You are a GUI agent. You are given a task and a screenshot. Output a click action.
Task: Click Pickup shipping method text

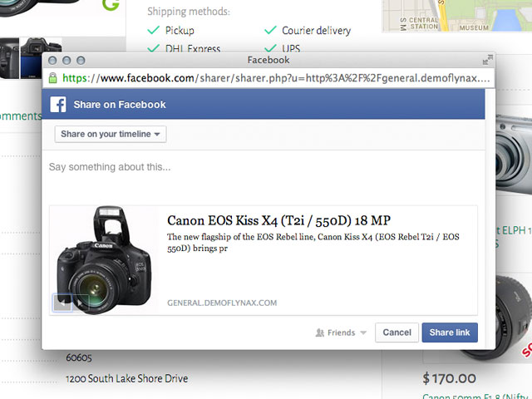(x=180, y=31)
